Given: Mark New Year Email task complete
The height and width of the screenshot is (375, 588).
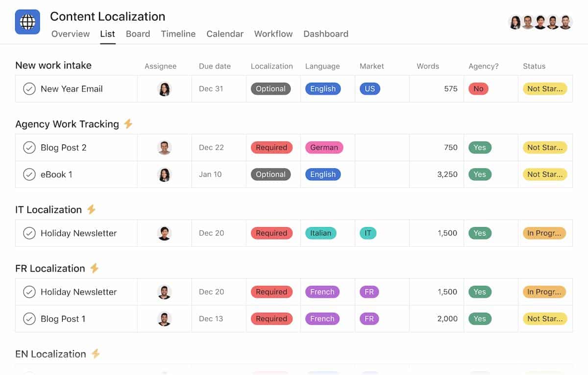Looking at the screenshot, I should (29, 89).
